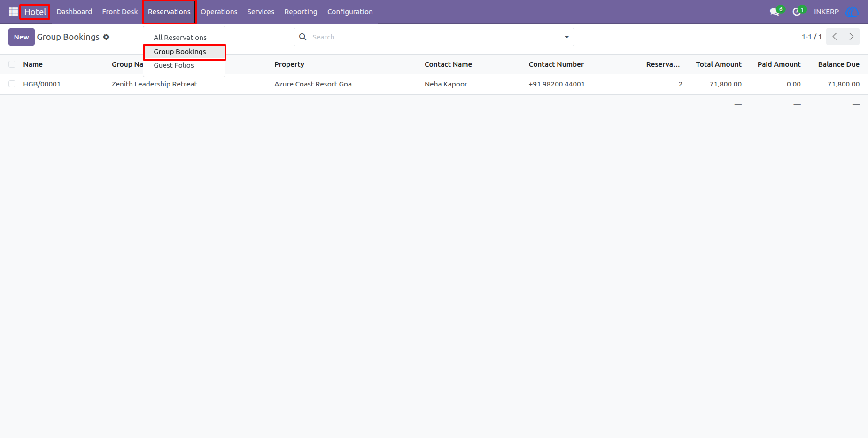
Task: Click the Group Bookings gear settings icon
Action: click(x=106, y=37)
